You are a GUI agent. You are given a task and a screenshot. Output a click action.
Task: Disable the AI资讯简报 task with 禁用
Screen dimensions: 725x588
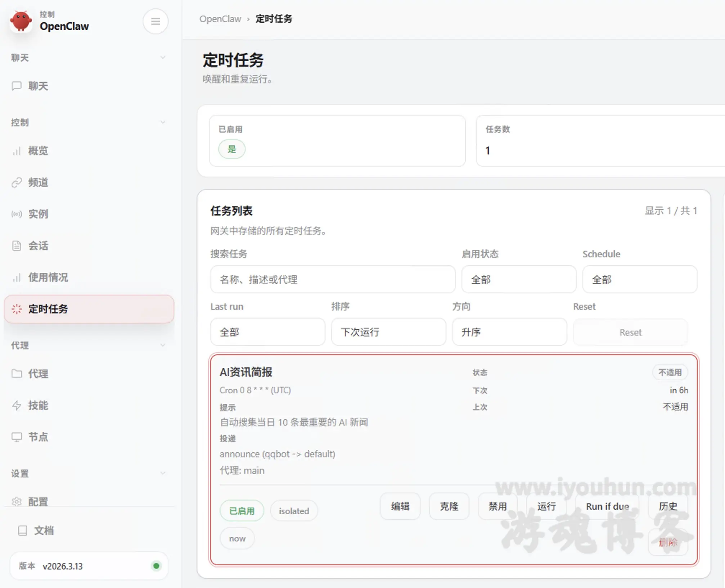coord(497,506)
